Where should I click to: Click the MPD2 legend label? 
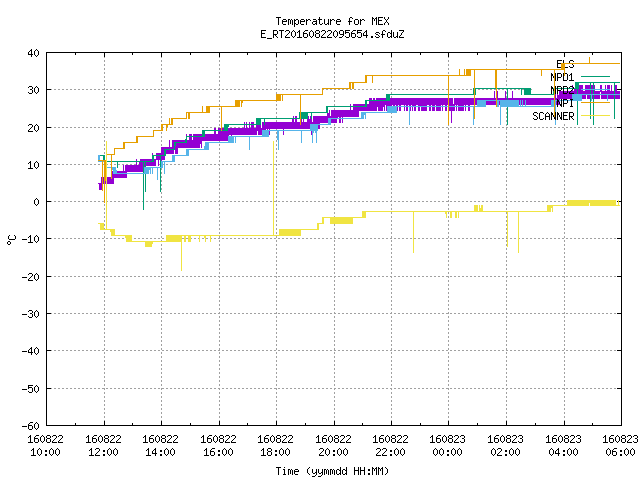562,90
